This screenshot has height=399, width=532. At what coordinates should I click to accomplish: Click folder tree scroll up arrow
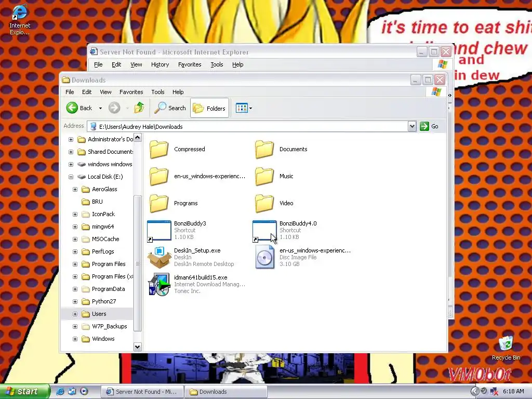[x=137, y=137]
